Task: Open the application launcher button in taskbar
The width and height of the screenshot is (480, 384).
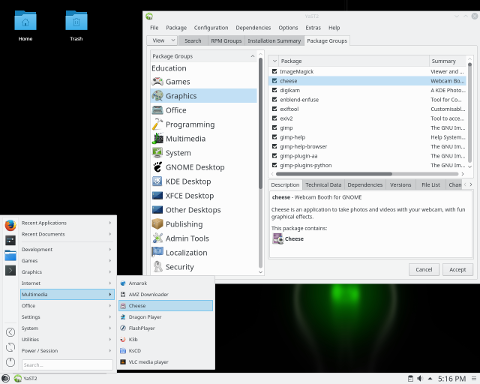Action: (6, 378)
